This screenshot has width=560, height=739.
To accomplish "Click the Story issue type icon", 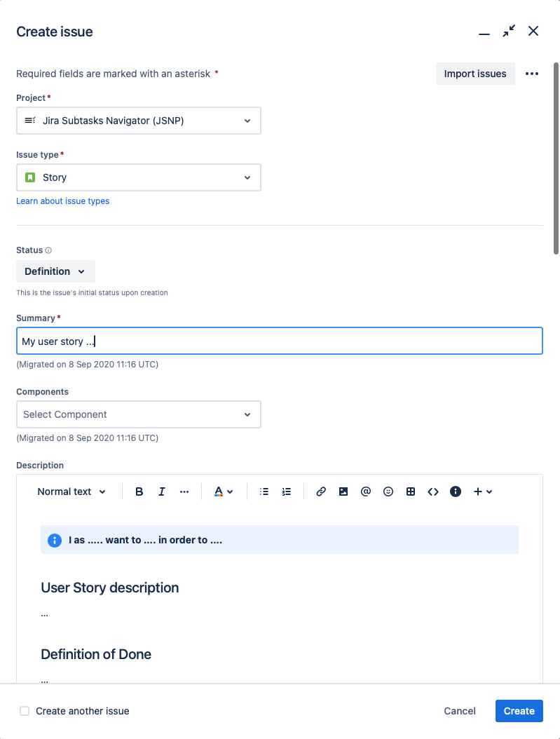I will (x=30, y=177).
